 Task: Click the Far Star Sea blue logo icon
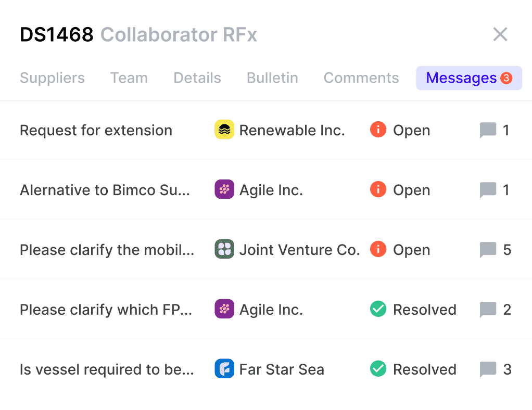coord(224,368)
